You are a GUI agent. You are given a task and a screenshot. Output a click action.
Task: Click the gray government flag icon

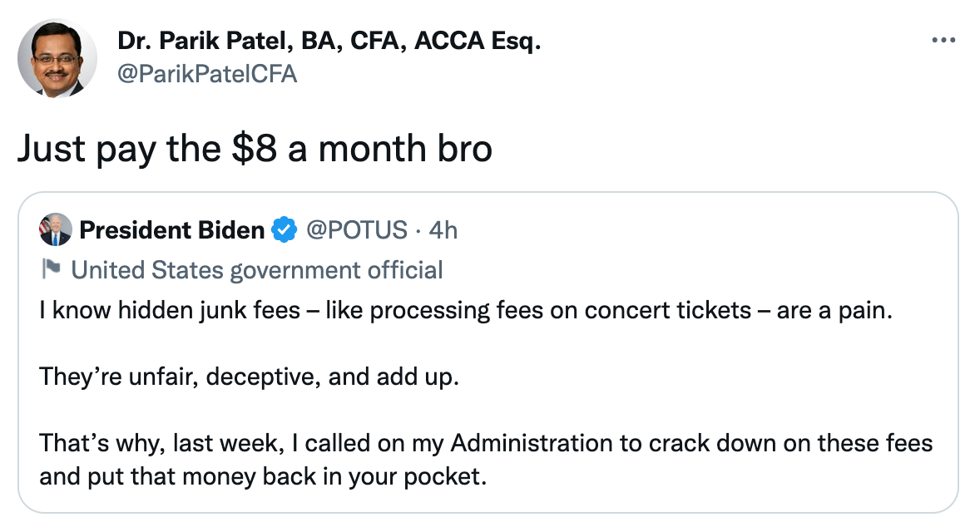(x=52, y=269)
